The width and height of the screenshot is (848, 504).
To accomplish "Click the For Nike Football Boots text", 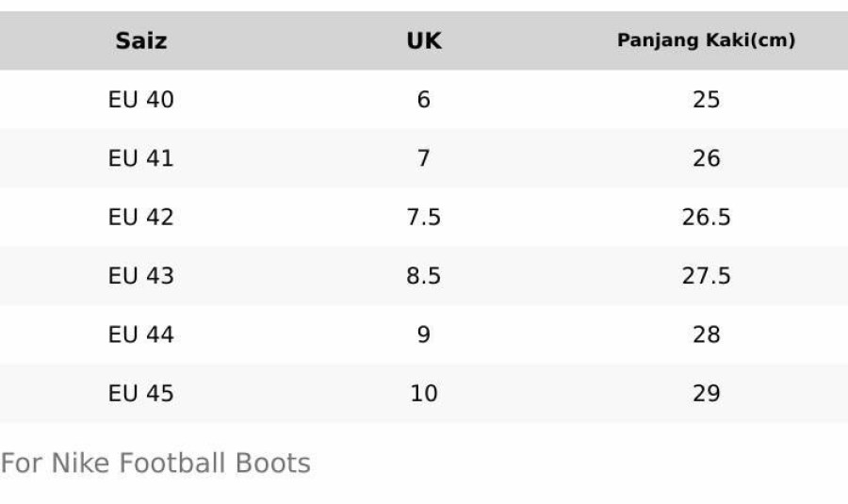I will [155, 463].
